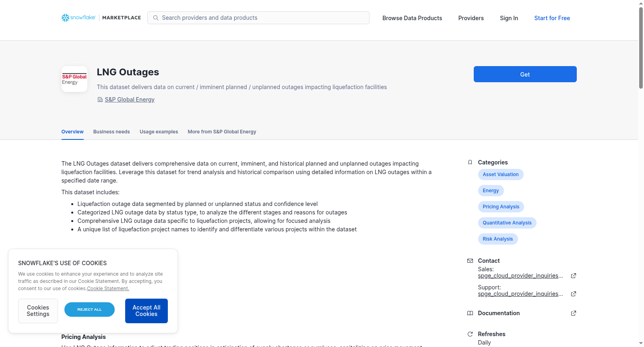Screen dimensions: 644x347
Task: Open the Sales email external link icon
Action: click(574, 276)
